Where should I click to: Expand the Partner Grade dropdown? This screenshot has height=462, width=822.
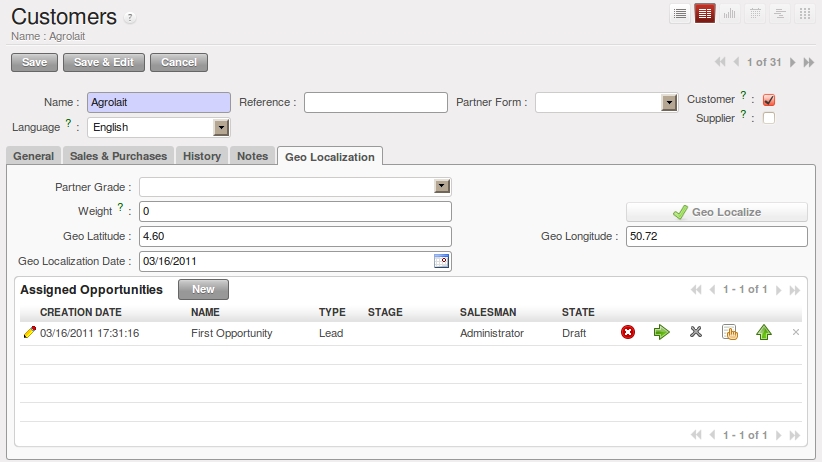coord(442,186)
